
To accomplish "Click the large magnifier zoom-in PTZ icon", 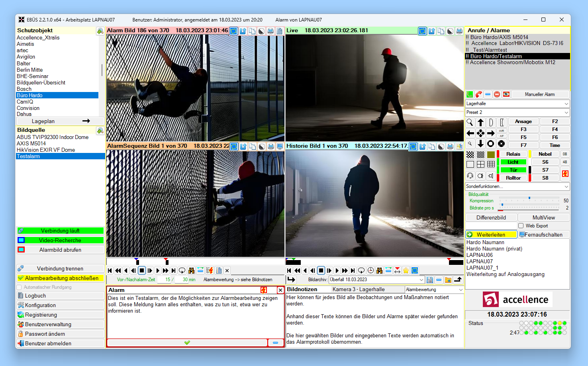I will coord(470,122).
